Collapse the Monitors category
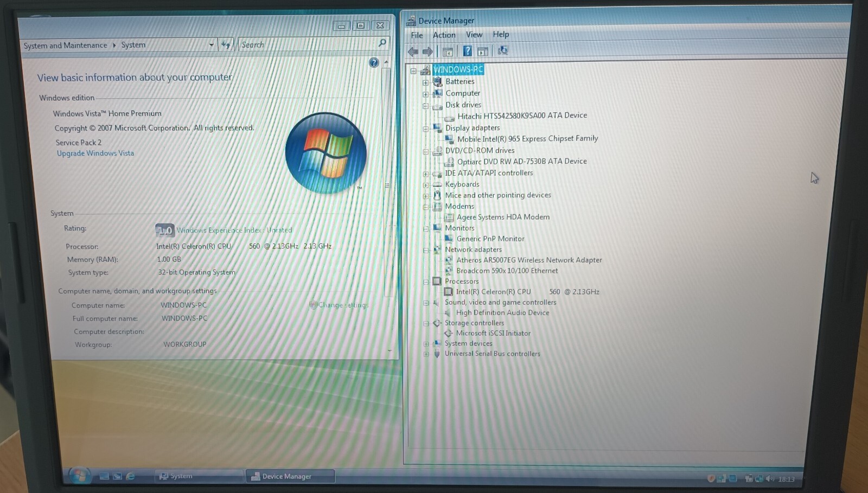 (426, 228)
